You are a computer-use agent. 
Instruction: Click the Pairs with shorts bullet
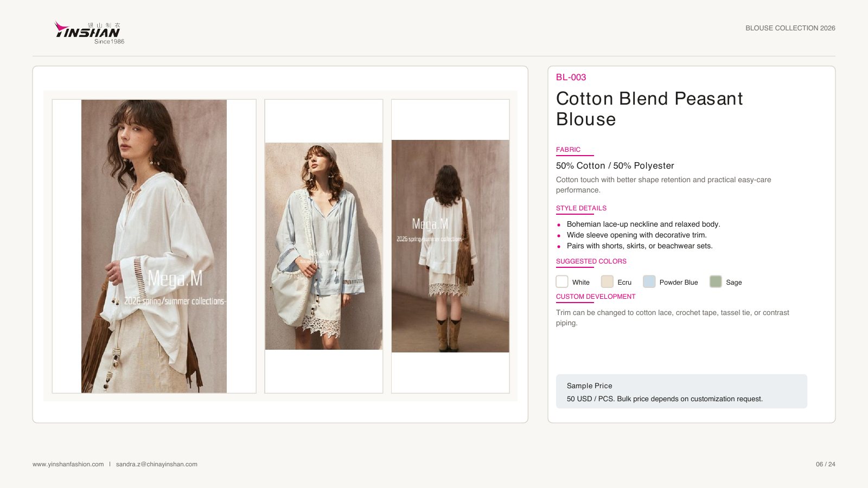click(640, 246)
